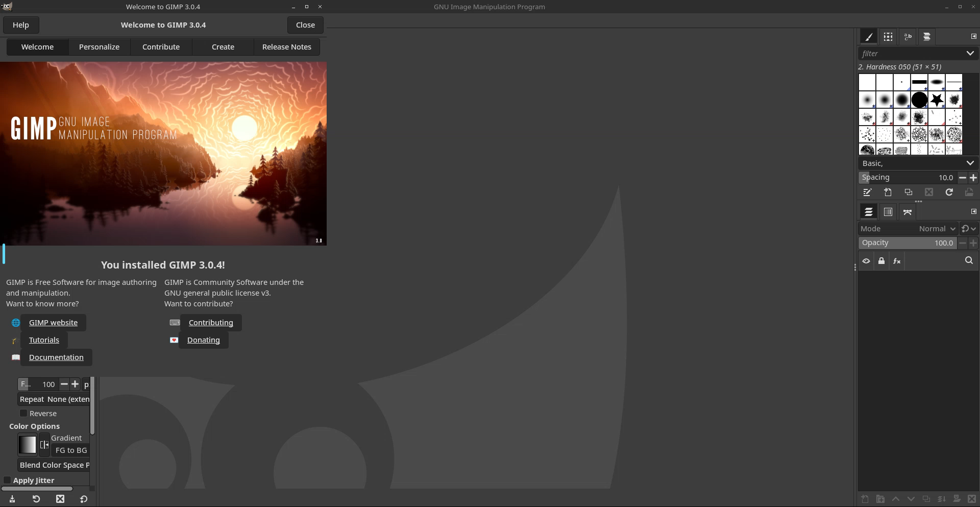Open the Blend Color Space dropdown
The image size is (980, 507).
[x=54, y=465]
